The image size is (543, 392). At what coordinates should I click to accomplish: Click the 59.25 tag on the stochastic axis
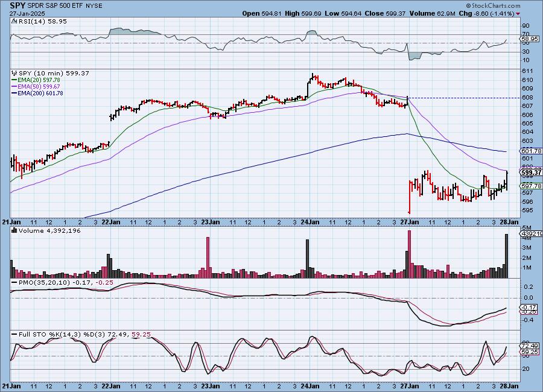coord(530,352)
